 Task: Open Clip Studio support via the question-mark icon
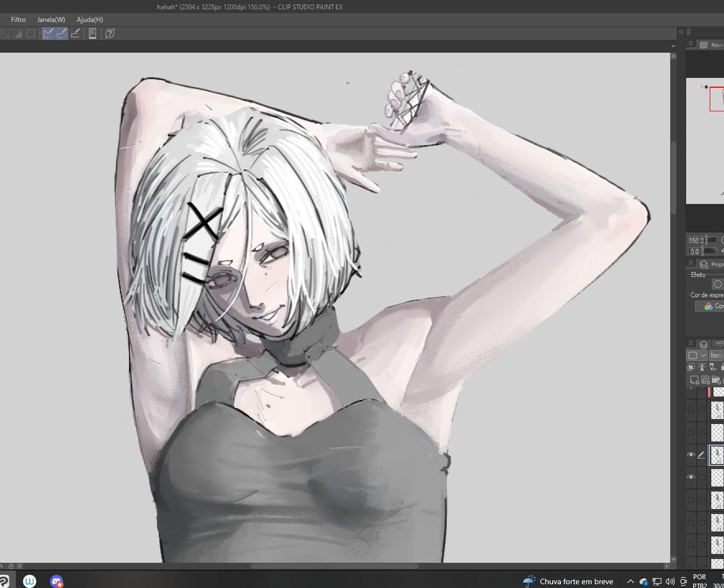coord(110,34)
